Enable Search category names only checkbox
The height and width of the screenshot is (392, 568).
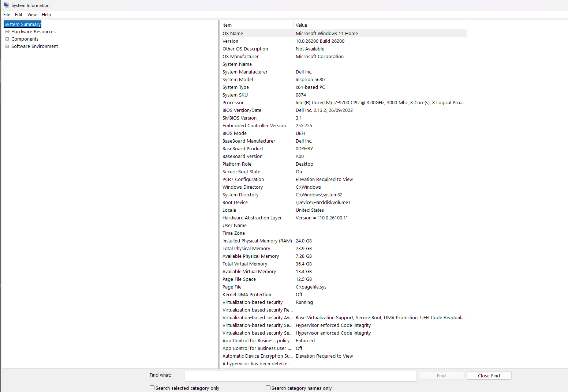[x=268, y=388]
